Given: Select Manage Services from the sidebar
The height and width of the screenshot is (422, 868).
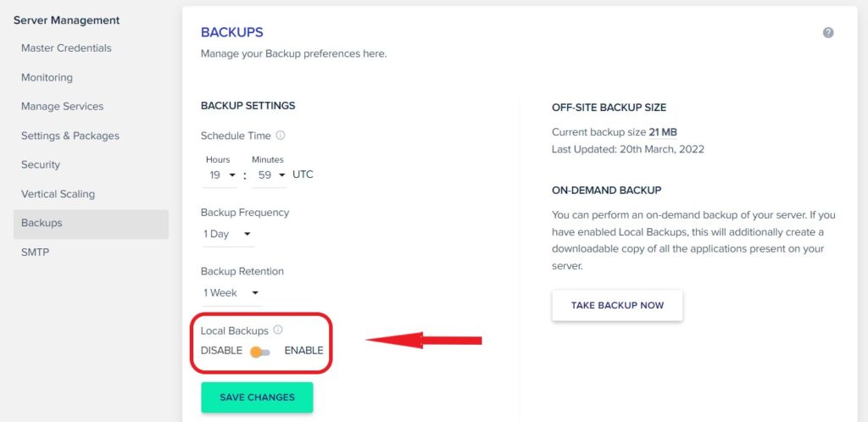Looking at the screenshot, I should click(63, 106).
